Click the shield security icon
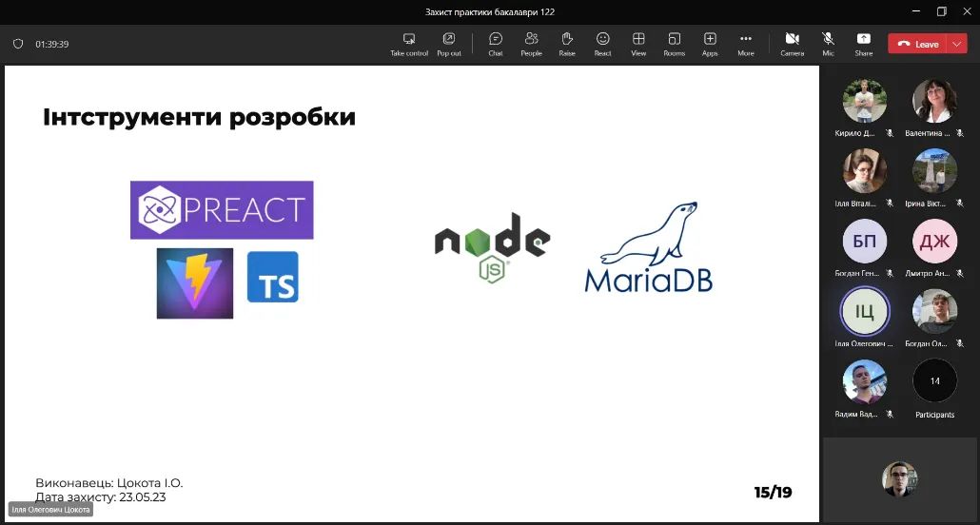This screenshot has height=525, width=980. click(18, 44)
